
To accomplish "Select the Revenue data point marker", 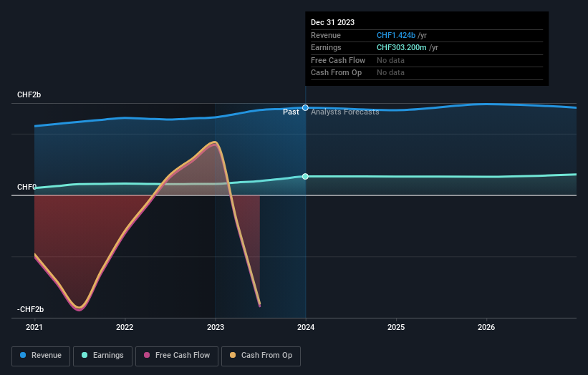I will click(x=305, y=108).
